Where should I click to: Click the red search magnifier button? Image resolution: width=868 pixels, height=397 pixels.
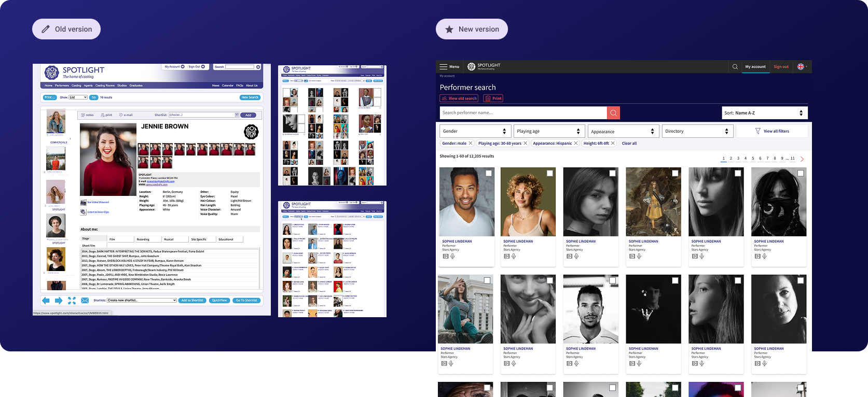coord(613,112)
